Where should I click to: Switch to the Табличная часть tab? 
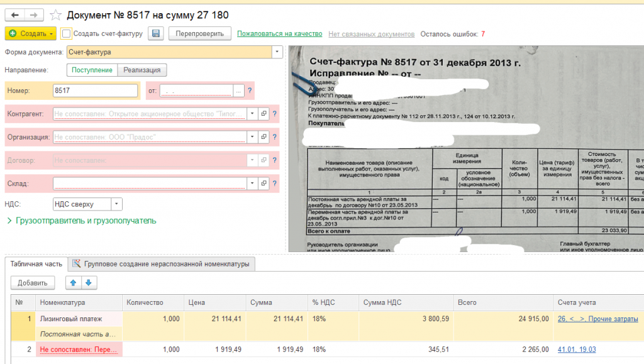coord(36,264)
